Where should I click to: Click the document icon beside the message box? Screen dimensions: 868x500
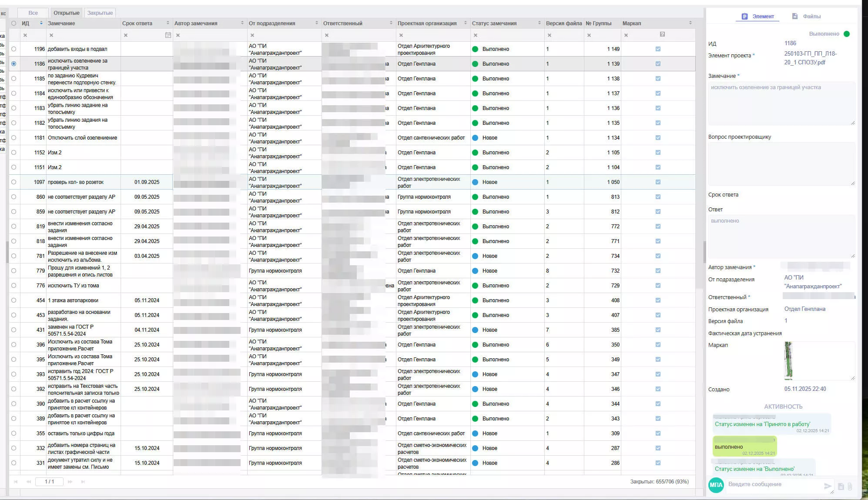point(841,487)
